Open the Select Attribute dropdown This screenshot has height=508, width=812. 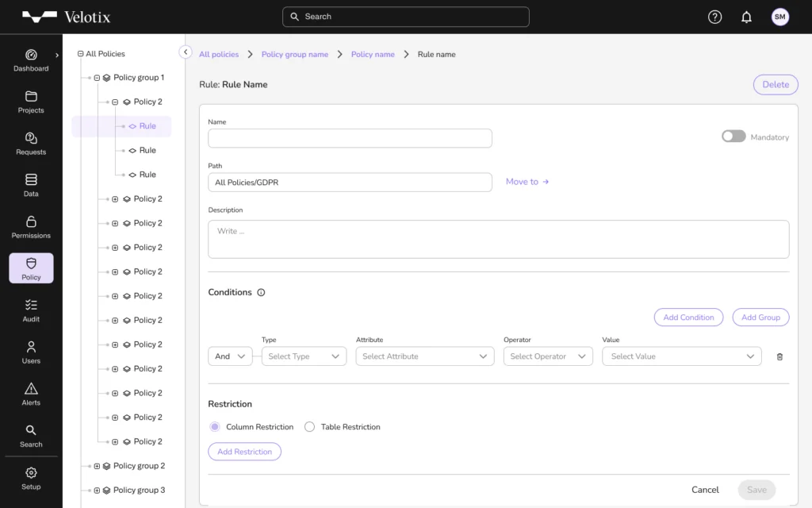point(425,356)
